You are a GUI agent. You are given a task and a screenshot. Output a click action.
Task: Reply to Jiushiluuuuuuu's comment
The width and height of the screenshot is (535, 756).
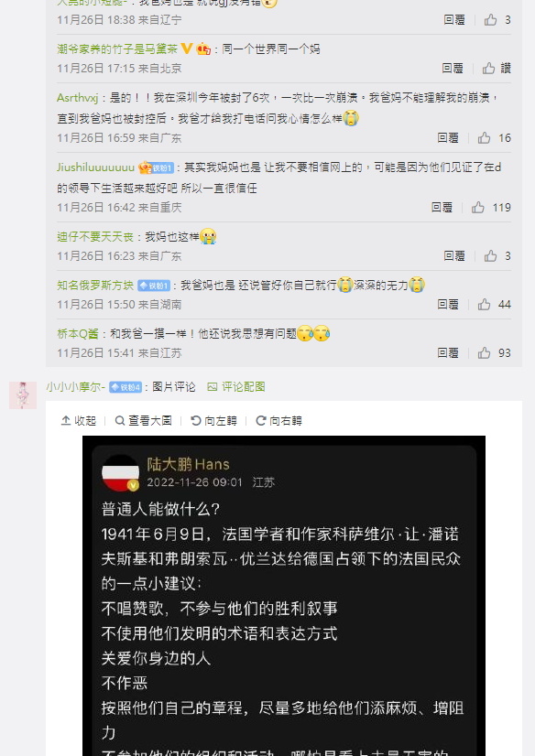pyautogui.click(x=442, y=208)
